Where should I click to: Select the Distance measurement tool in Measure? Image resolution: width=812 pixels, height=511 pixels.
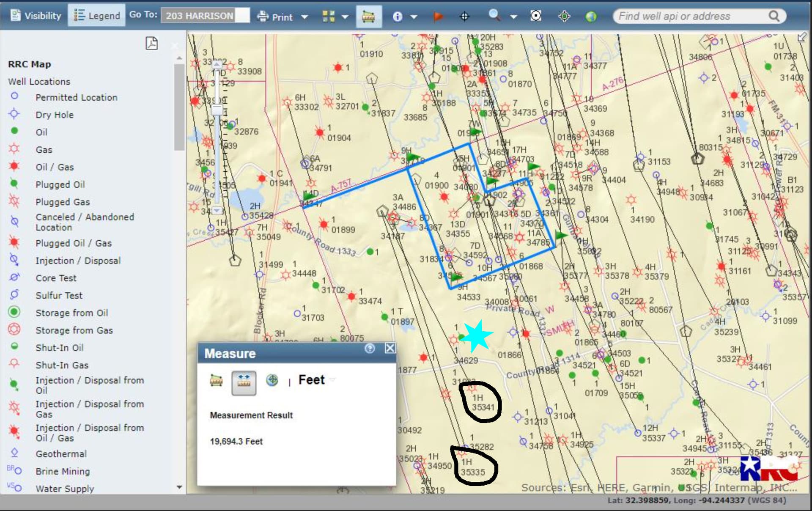[244, 382]
